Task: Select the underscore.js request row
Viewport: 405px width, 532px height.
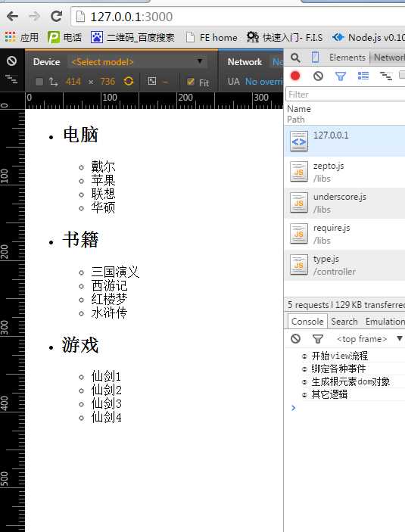Action: click(x=344, y=203)
